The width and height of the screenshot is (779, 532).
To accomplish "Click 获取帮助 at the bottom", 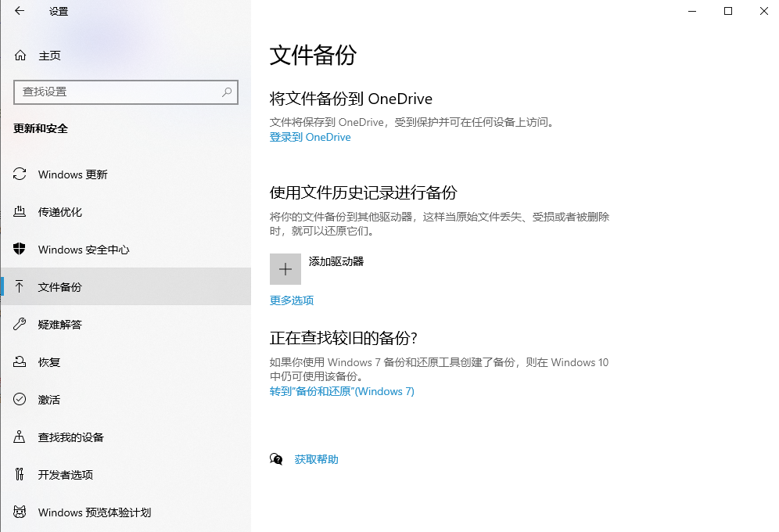I will [316, 459].
